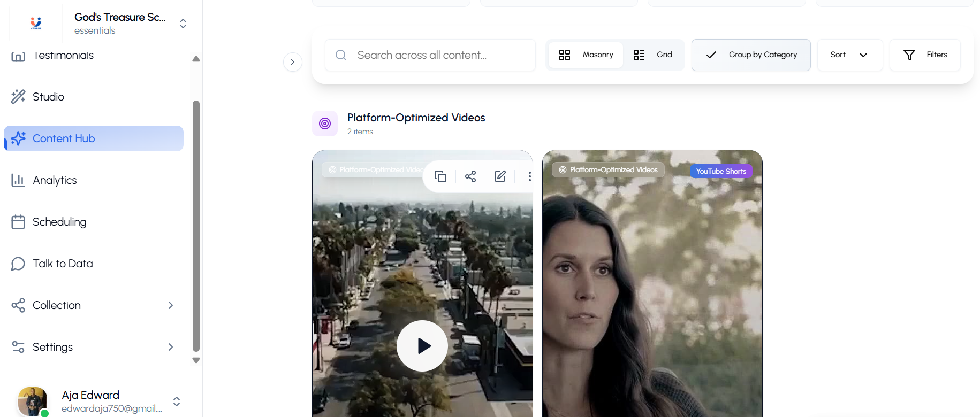Click the Platform-Optimized Videos section heading
Screen dimensions: 980x417
coord(416,118)
